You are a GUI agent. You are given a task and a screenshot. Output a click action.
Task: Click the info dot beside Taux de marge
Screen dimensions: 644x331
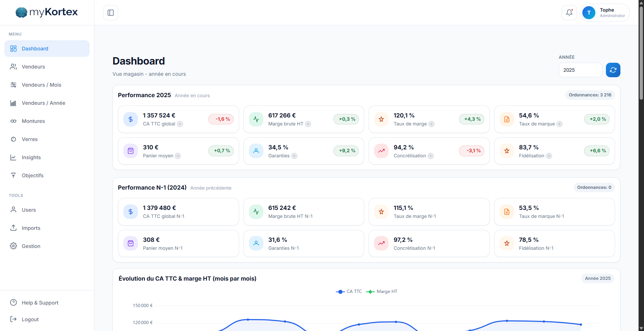point(431,124)
